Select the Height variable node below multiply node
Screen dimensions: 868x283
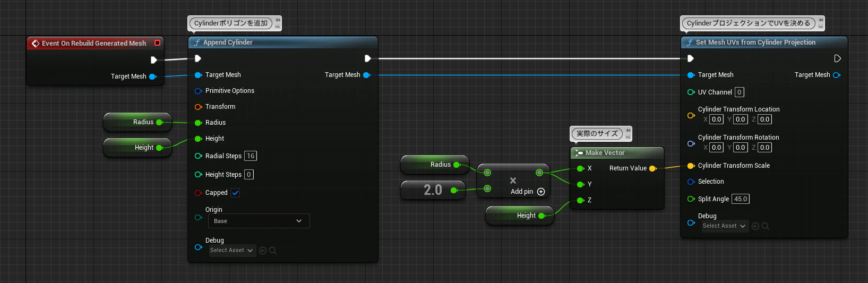[520, 216]
